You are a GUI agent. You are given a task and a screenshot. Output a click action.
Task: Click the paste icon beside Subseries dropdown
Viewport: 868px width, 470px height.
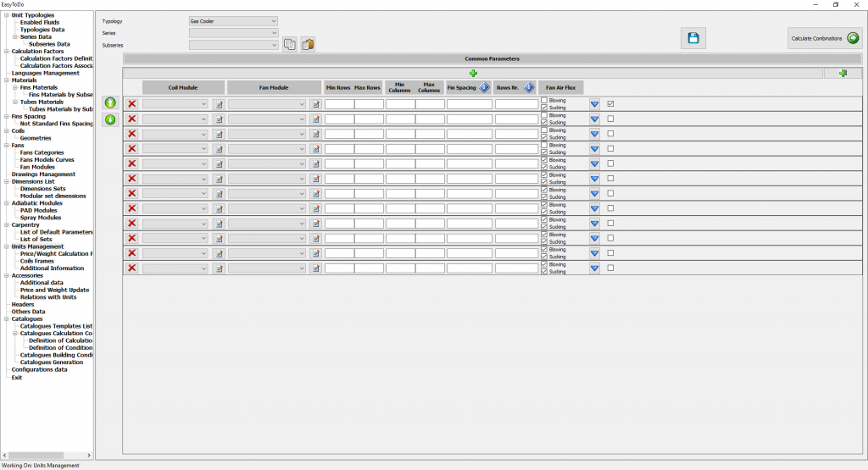(307, 44)
